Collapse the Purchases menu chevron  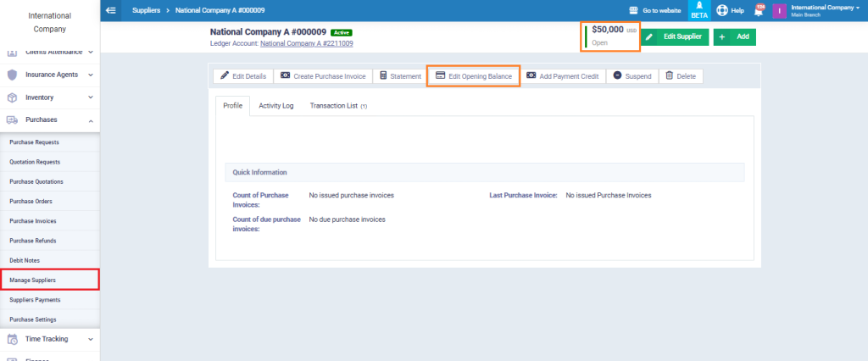tap(91, 120)
